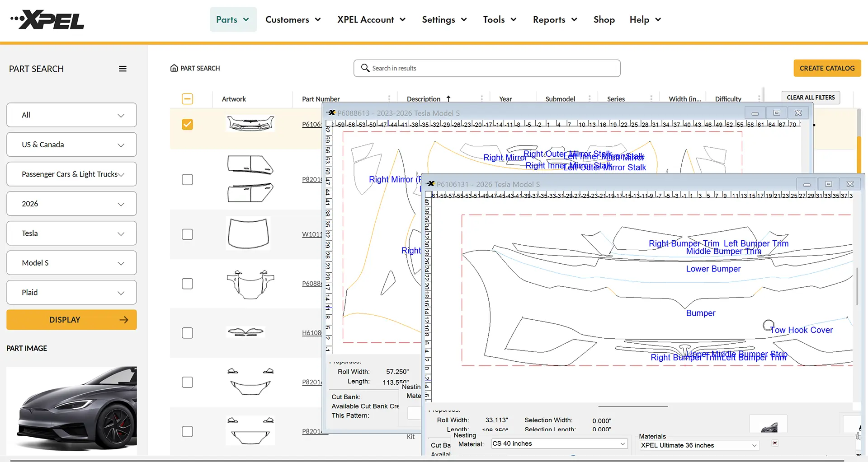
Task: Click the windshield artwork for part W1011
Action: point(248,233)
